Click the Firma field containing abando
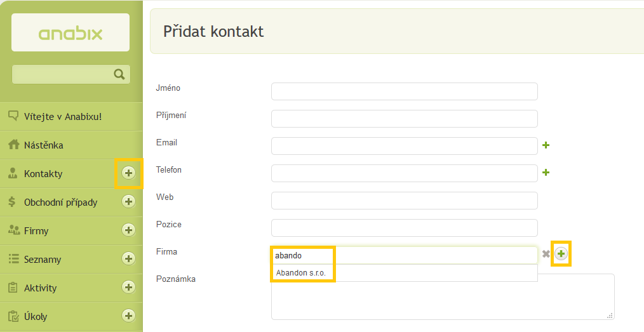Viewport: 644px width, 332px height. click(404, 255)
